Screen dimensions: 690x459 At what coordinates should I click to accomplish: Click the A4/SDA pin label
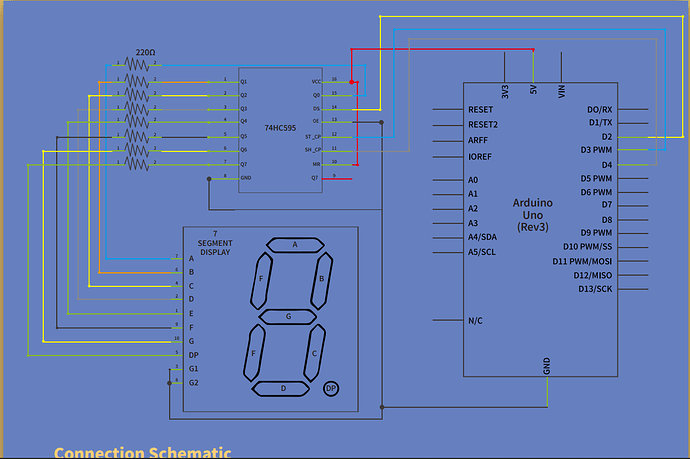tap(482, 237)
